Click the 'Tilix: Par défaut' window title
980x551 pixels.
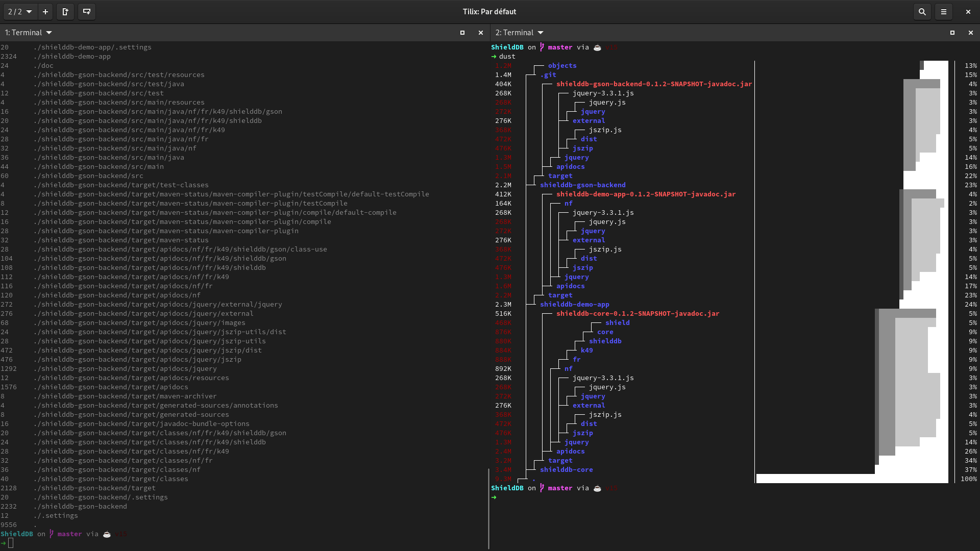click(x=489, y=11)
